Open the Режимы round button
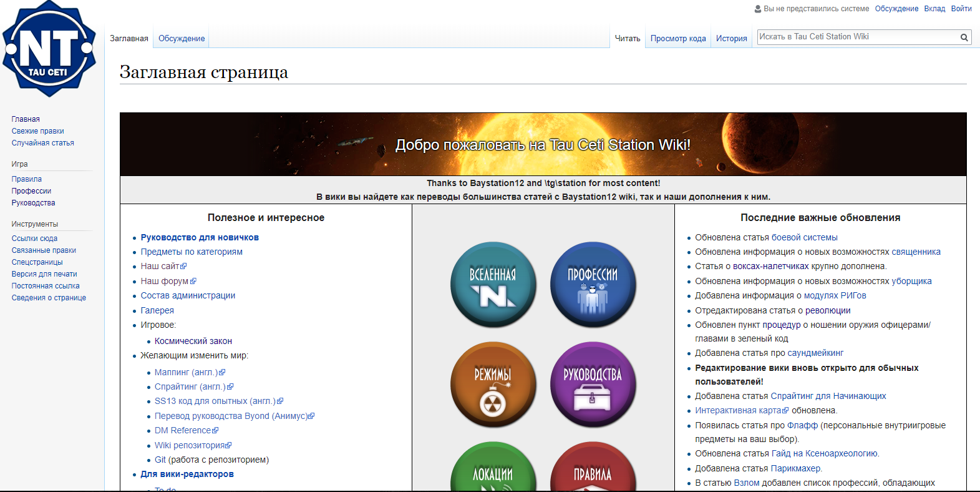The width and height of the screenshot is (980, 492). [x=493, y=385]
